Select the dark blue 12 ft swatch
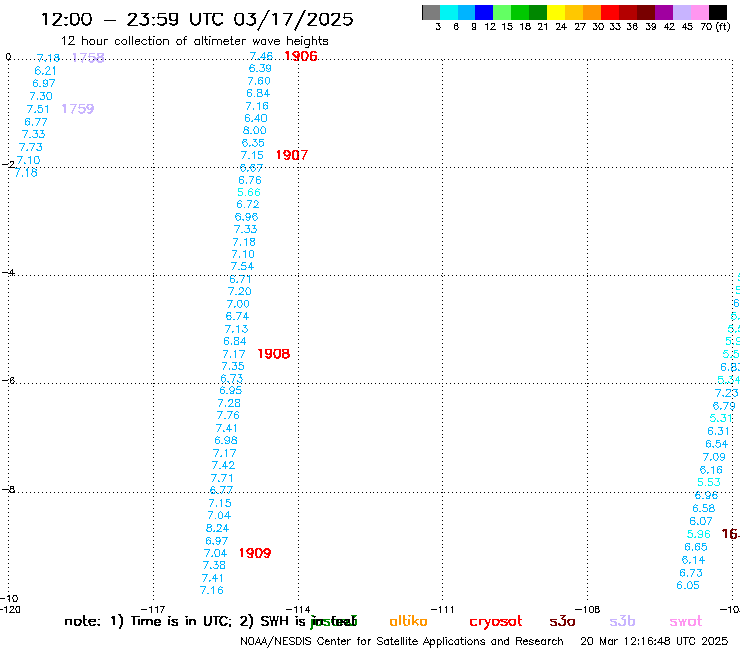 click(484, 12)
